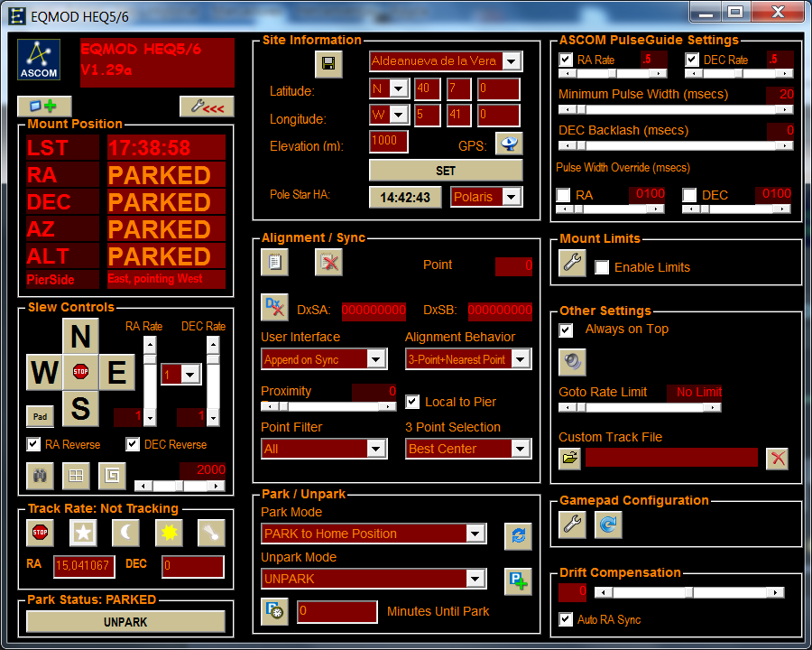Screen dimensions: 812x650
Task: Open Gamepad Configuration wrench icon
Action: click(572, 525)
